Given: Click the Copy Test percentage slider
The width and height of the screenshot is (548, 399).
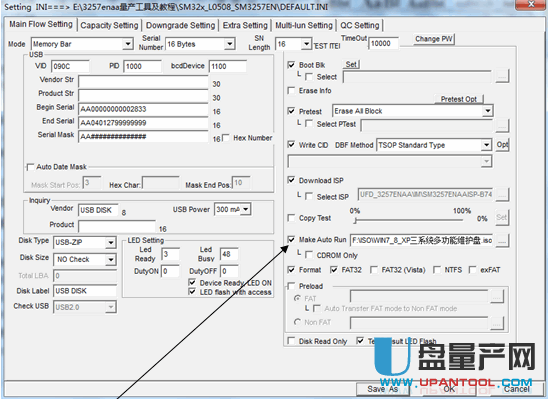Looking at the screenshot, I should 408,220.
